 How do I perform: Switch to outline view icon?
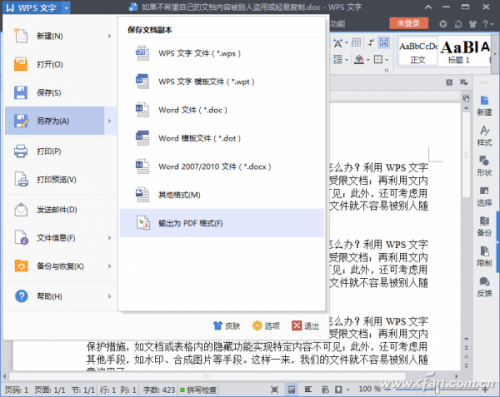tap(308, 389)
